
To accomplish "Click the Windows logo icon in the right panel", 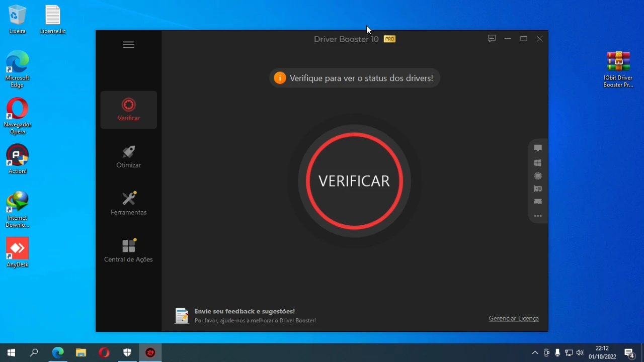I will (x=538, y=163).
